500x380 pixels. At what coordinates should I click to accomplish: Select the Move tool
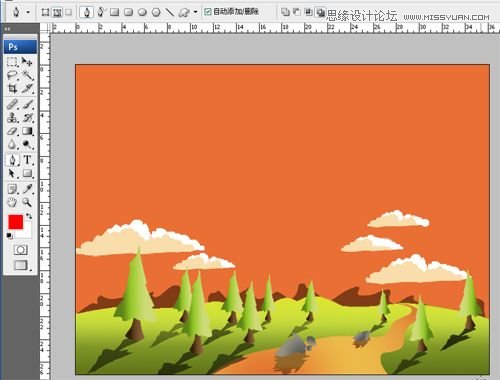pos(27,62)
